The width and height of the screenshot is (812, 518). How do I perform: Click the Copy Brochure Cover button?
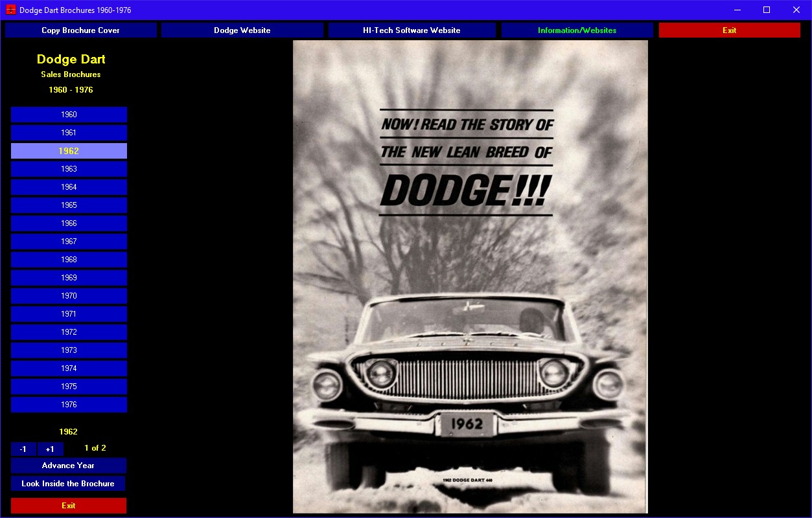(81, 30)
